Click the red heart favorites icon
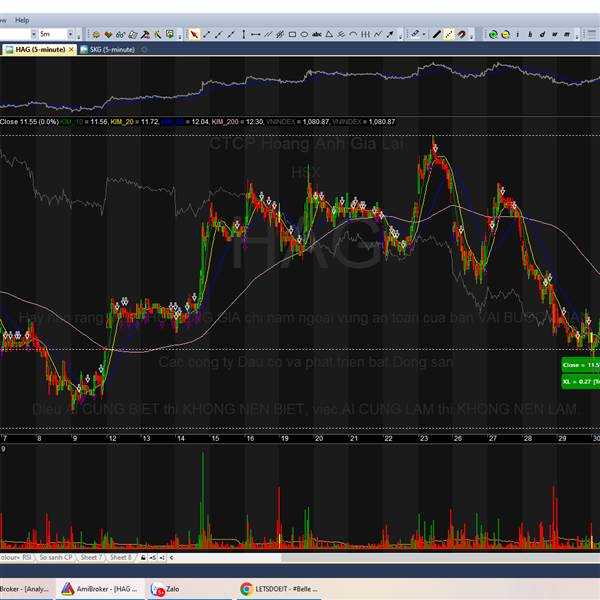The image size is (600, 600). coord(107,34)
